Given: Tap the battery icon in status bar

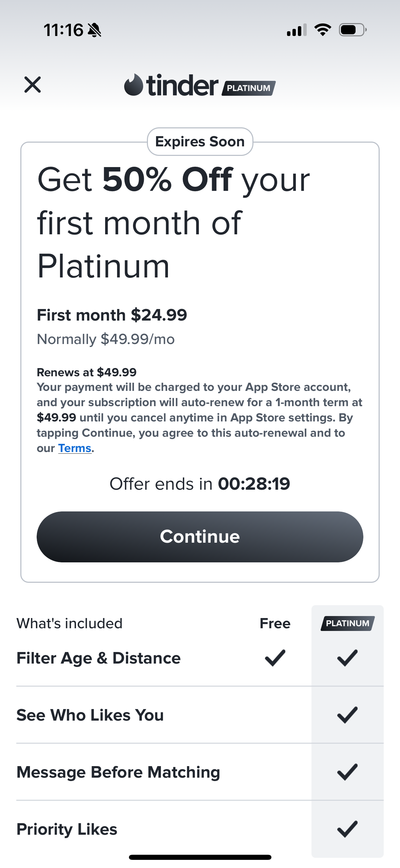Looking at the screenshot, I should [x=352, y=30].
